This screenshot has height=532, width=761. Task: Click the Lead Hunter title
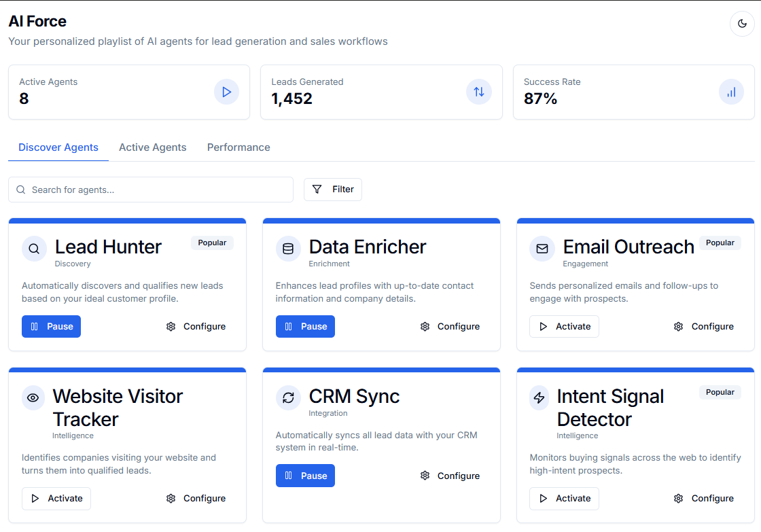(108, 247)
